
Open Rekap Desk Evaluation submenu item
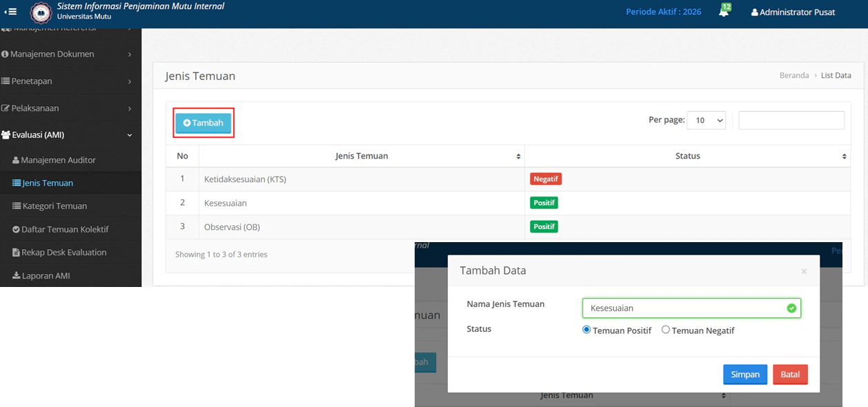70,252
